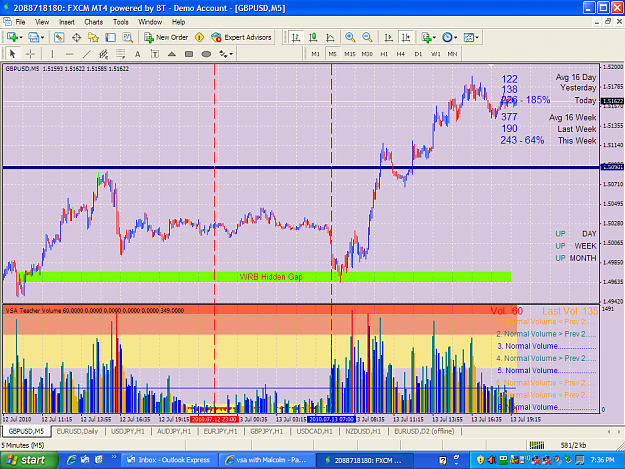The image size is (625, 469).
Task: Zoom in on the chart
Action: click(350, 37)
